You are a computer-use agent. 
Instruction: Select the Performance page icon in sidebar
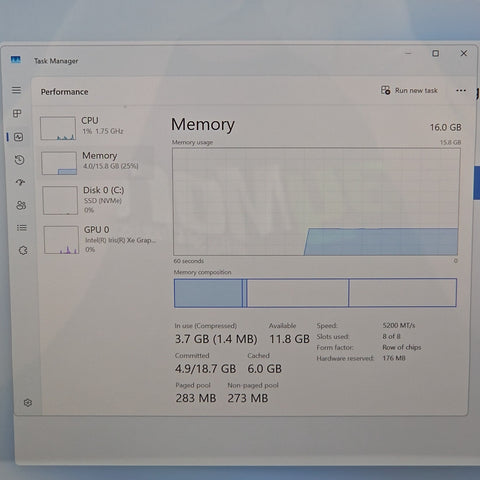coord(18,137)
